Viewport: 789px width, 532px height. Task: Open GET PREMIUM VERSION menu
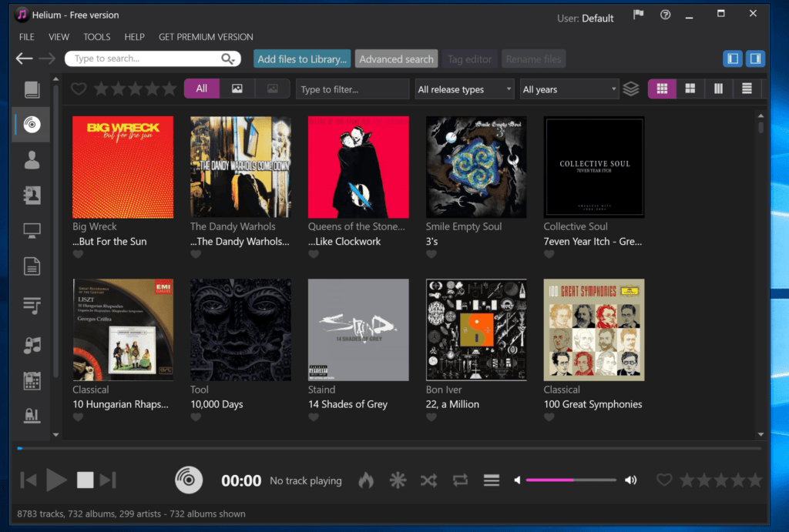[206, 37]
